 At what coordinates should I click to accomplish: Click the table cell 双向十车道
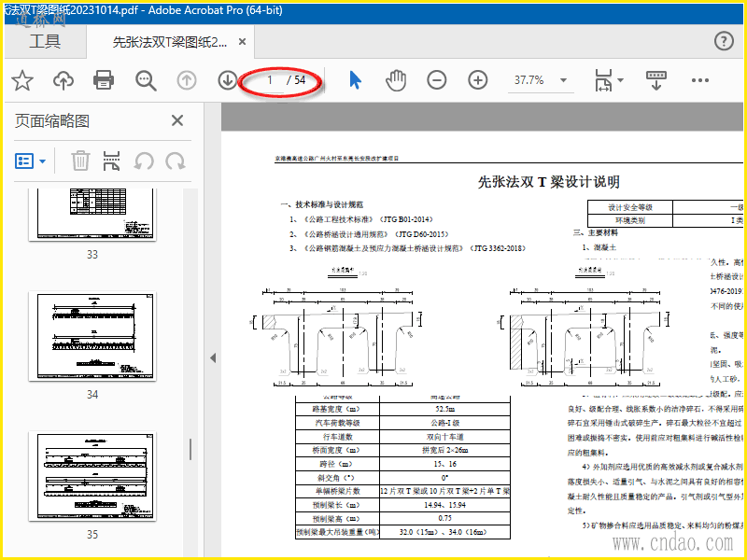(x=445, y=436)
